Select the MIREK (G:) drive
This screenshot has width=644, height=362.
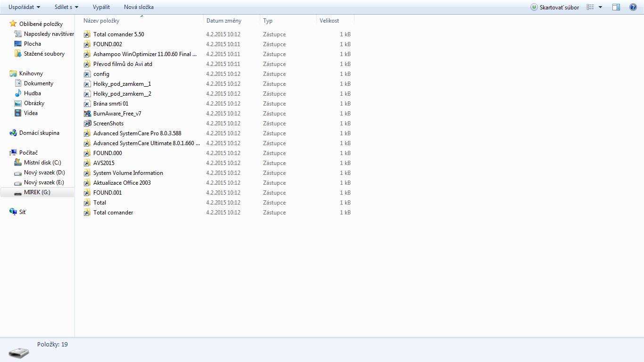point(37,192)
